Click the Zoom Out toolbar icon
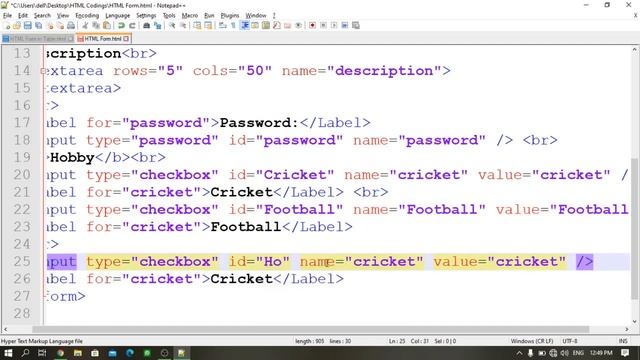 (x=183, y=25)
